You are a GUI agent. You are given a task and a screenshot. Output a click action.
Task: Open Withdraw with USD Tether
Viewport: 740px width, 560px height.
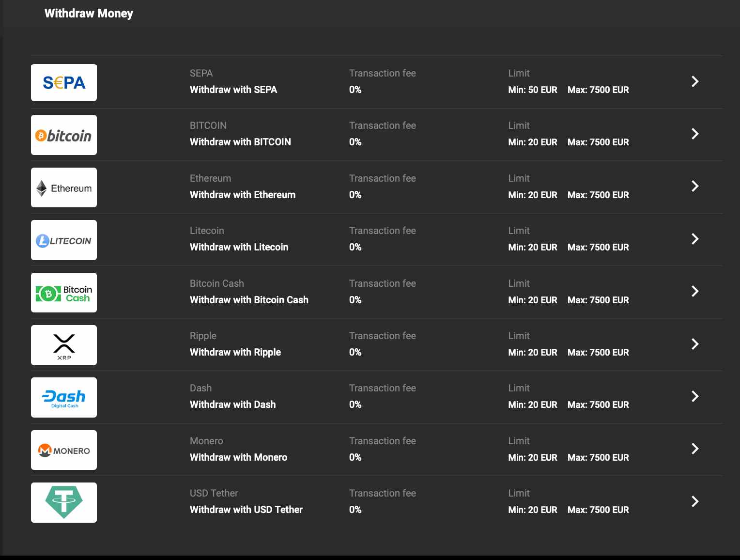click(x=246, y=510)
